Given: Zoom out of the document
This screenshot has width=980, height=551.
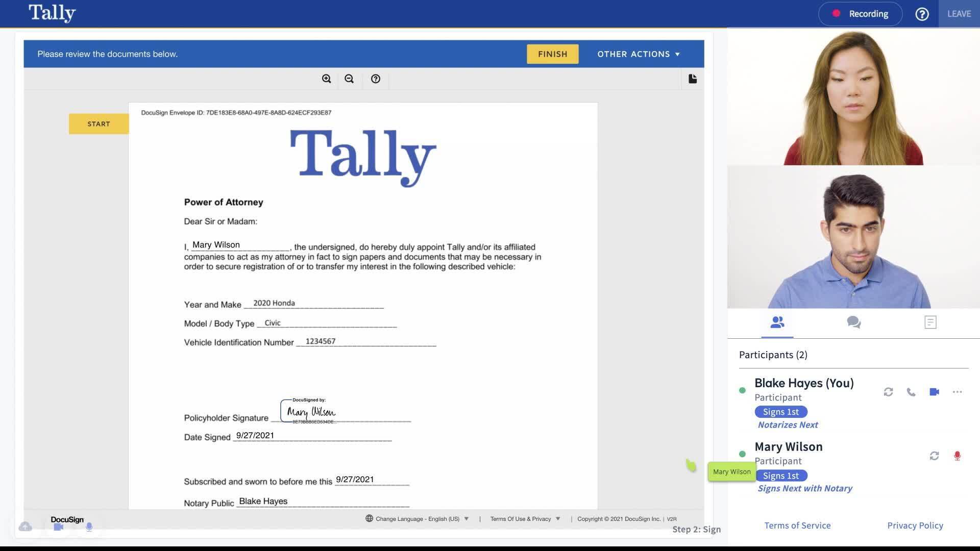Looking at the screenshot, I should pos(349,79).
